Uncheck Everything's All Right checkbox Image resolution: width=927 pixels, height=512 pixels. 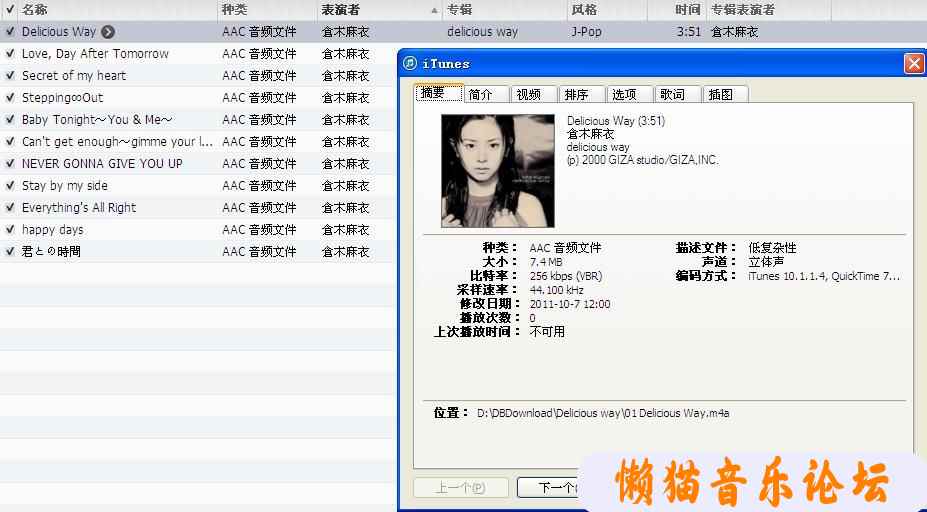tap(9, 207)
